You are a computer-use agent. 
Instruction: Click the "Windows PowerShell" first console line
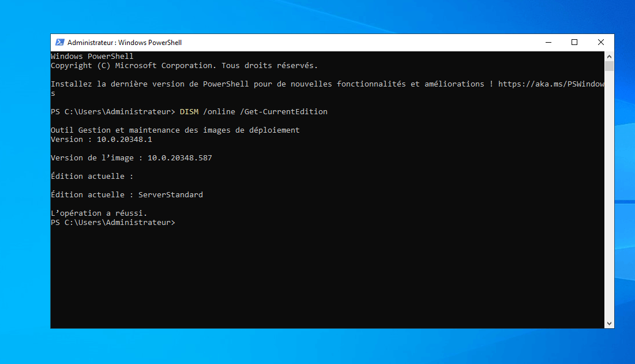[x=92, y=57]
